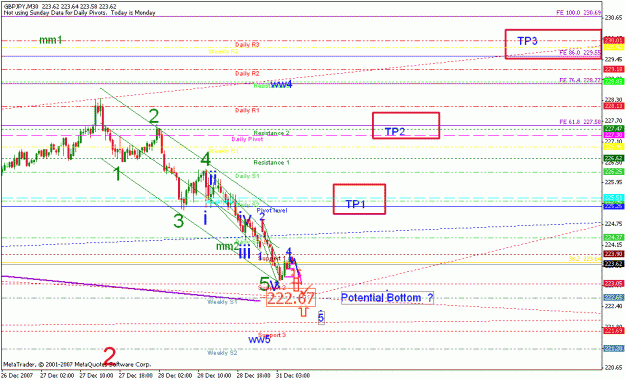Click the "FE 100.0 230.69" Fibonacci label
This screenshot has width=625, height=380.
tap(579, 13)
